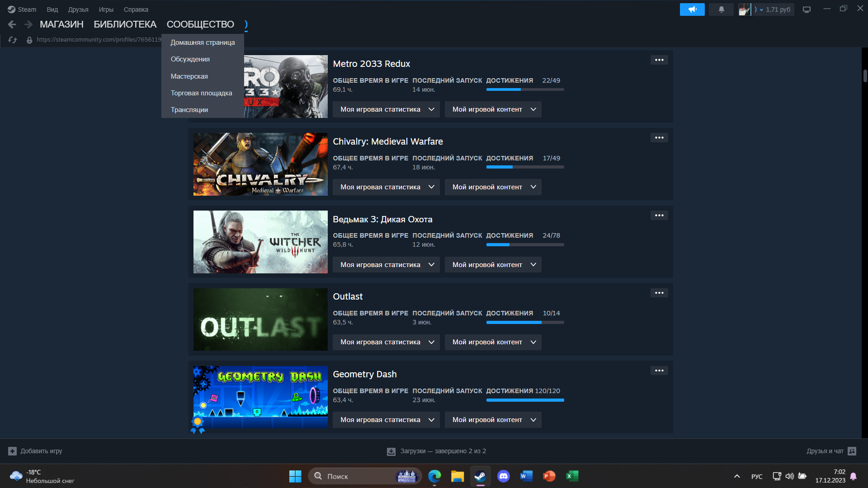Click the padlock icon next to the URL

tap(29, 40)
